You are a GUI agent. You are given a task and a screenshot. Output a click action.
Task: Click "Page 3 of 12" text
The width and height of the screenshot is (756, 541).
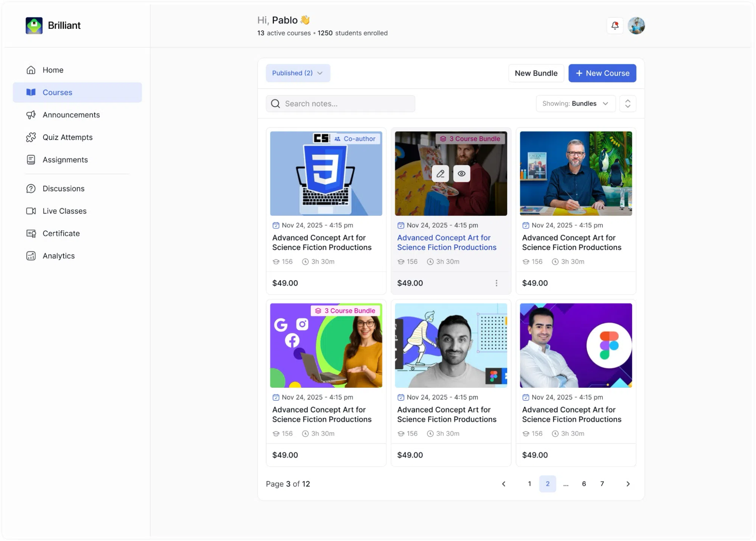[288, 484]
